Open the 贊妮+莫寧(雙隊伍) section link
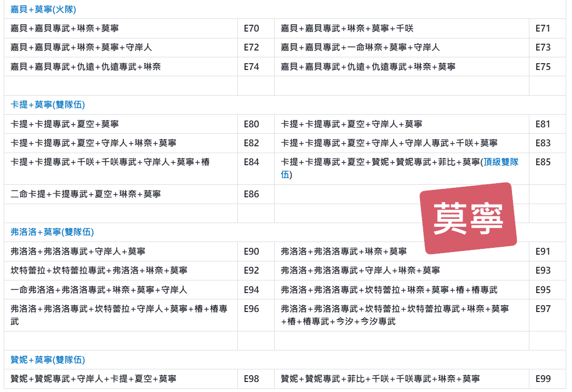Viewport: 572px width, 392px height. tap(47, 360)
